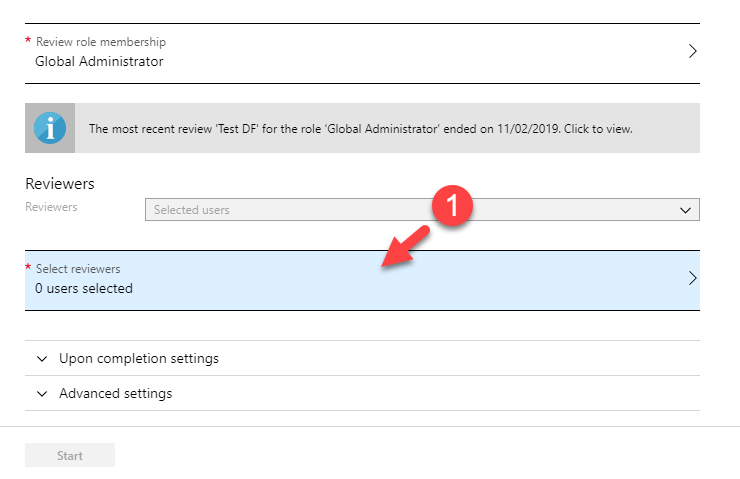Click the down arrow of Reviewers combo box
This screenshot has height=479, width=740.
[x=685, y=210]
